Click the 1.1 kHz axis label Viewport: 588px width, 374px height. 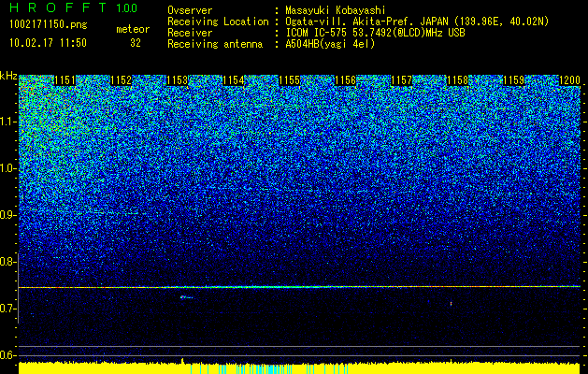click(x=7, y=122)
